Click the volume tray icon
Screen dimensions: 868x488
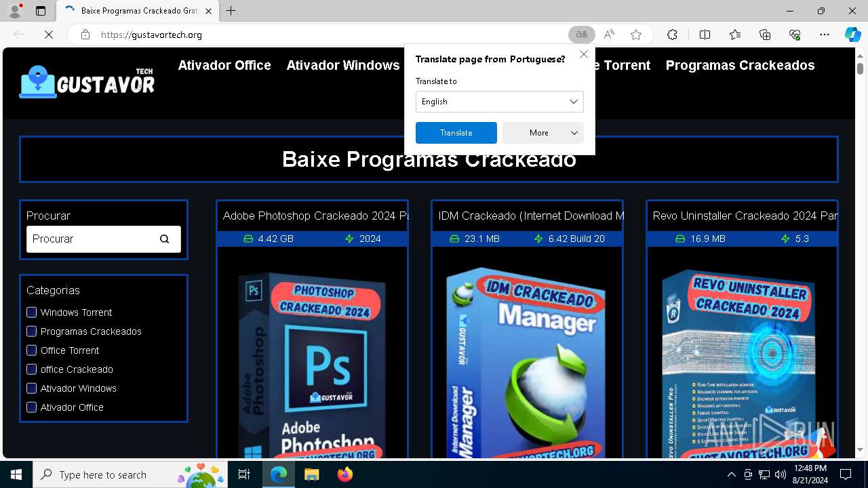(780, 474)
